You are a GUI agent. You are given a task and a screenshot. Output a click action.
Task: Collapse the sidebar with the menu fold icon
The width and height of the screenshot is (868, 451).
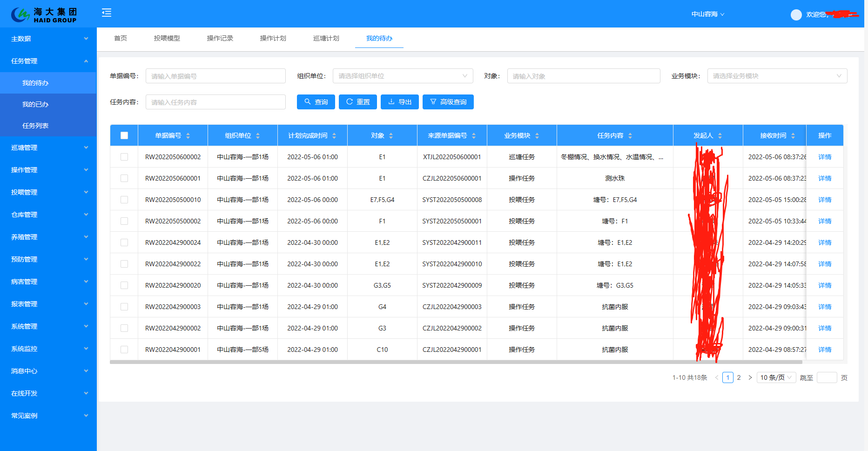click(107, 13)
